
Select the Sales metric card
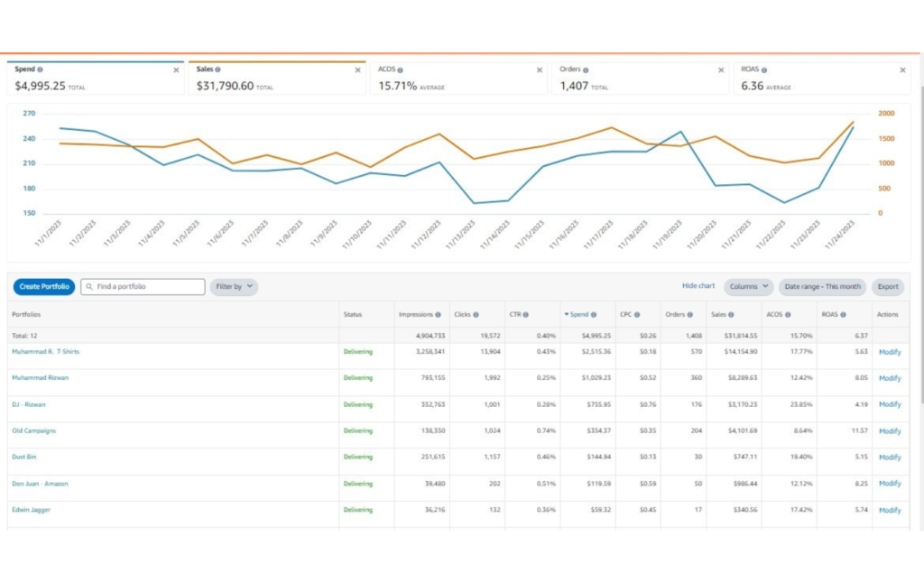pos(277,78)
